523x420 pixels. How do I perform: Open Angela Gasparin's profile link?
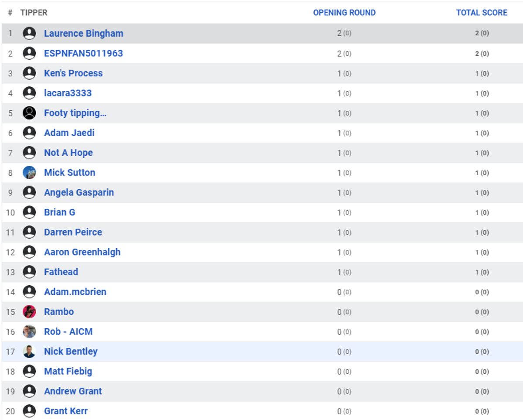click(79, 192)
